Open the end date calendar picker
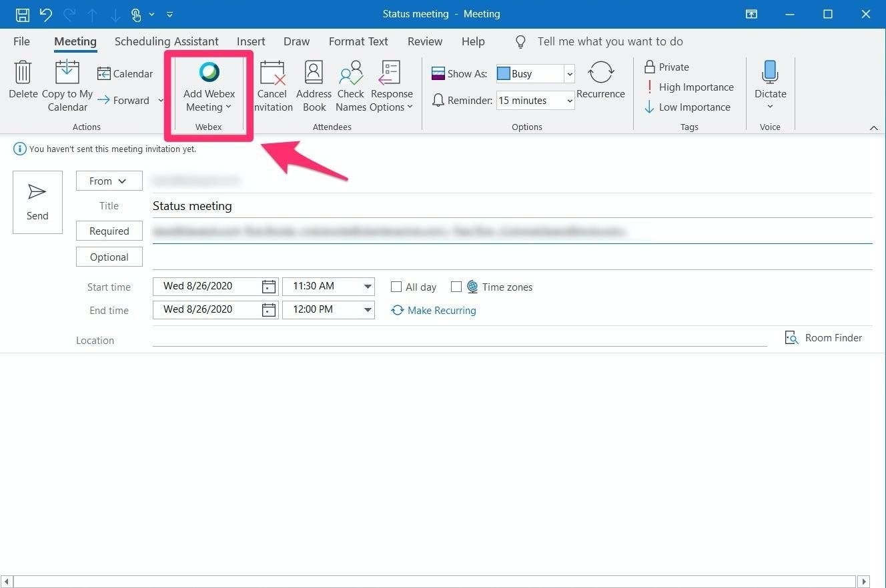The height and width of the screenshot is (588, 886). click(x=268, y=310)
